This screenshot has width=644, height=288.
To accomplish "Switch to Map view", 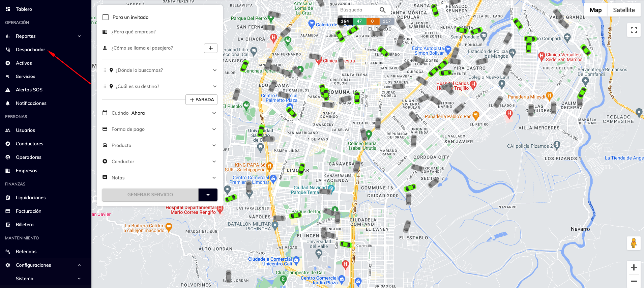I will (x=595, y=10).
